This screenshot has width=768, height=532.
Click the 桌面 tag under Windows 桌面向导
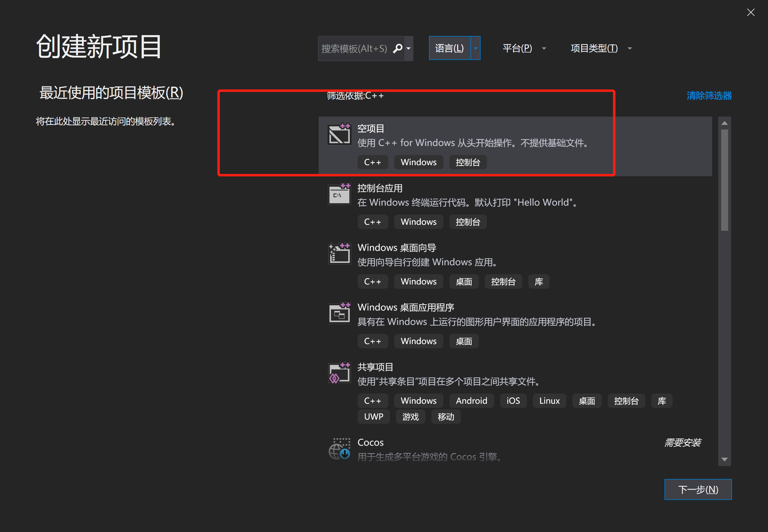pos(464,281)
